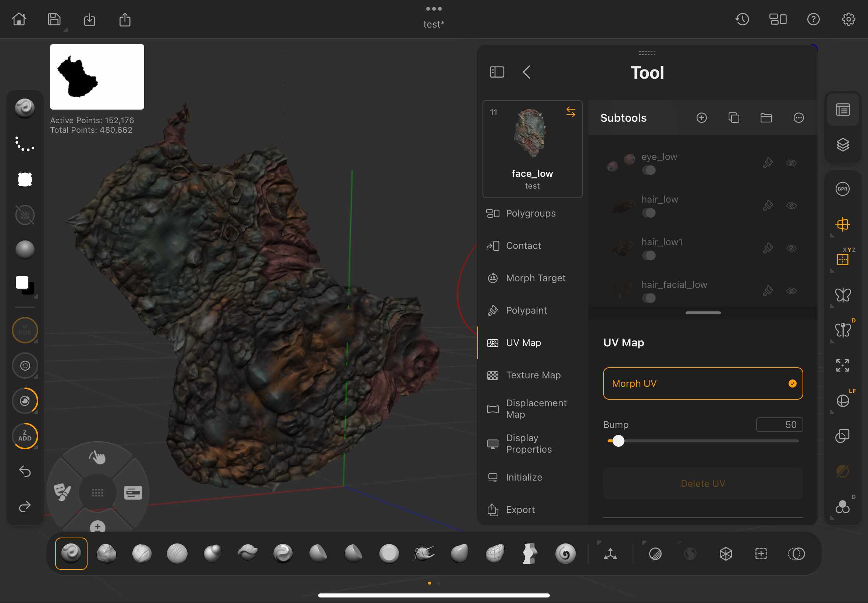868x603 pixels.
Task: Enable the Morph UV checkbox
Action: pos(792,383)
